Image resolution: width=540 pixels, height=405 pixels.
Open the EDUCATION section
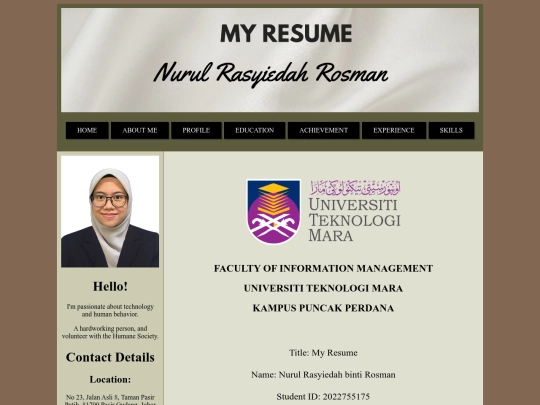(x=255, y=131)
